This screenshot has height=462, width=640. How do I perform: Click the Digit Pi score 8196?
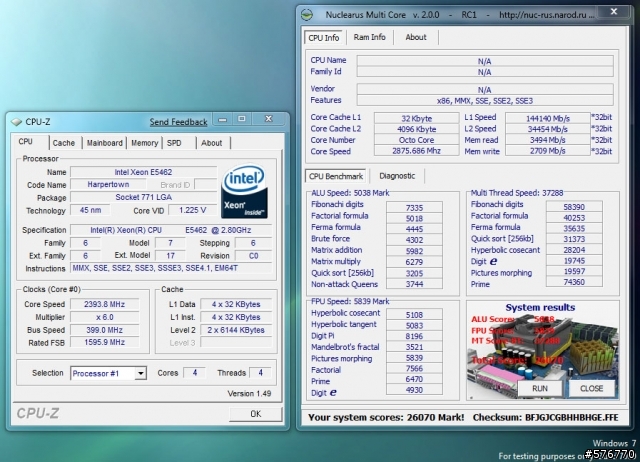pos(414,336)
